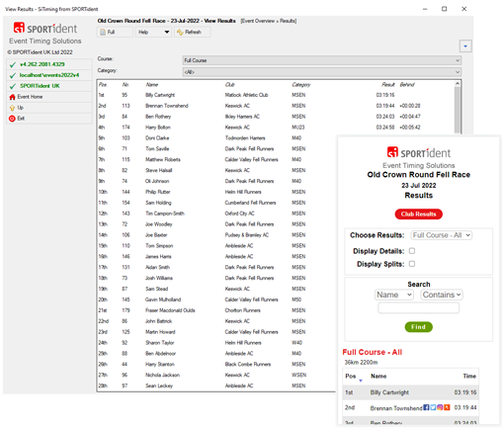Click Twitter icon next to Brennan Townshend
Viewport: 504px width, 430px height.
tap(433, 407)
